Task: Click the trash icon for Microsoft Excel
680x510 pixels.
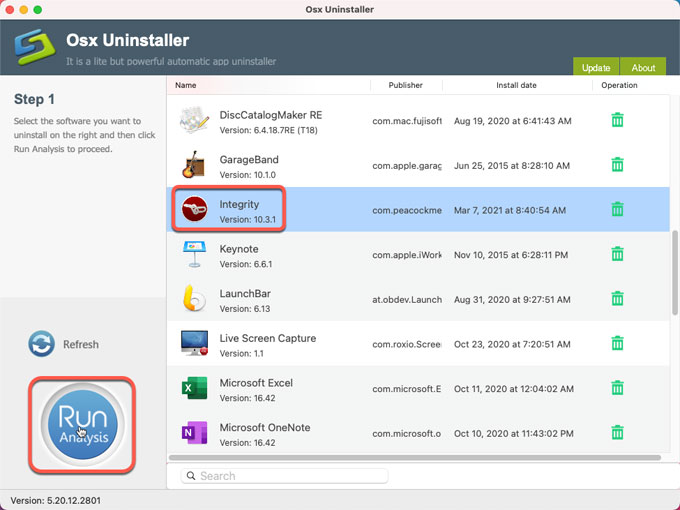Action: coord(617,388)
